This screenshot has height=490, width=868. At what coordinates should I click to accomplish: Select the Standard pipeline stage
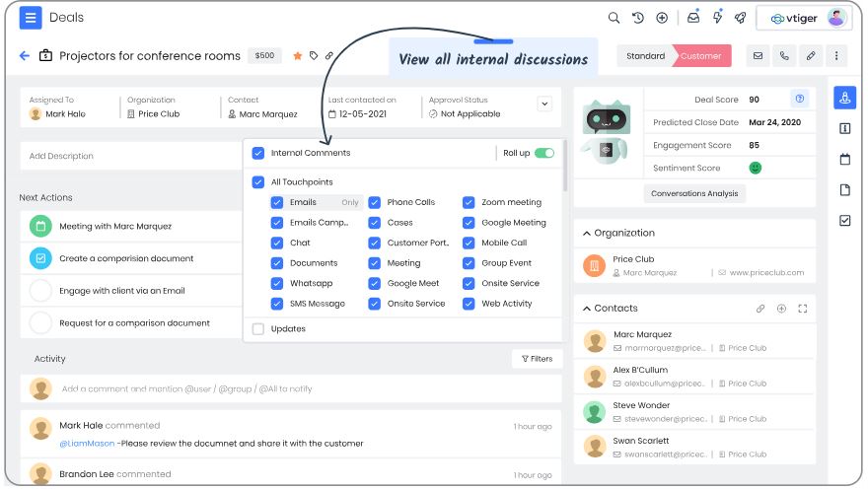[645, 56]
